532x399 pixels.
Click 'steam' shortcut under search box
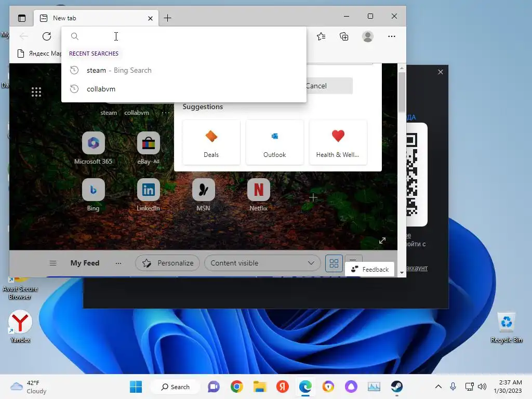[x=109, y=113]
